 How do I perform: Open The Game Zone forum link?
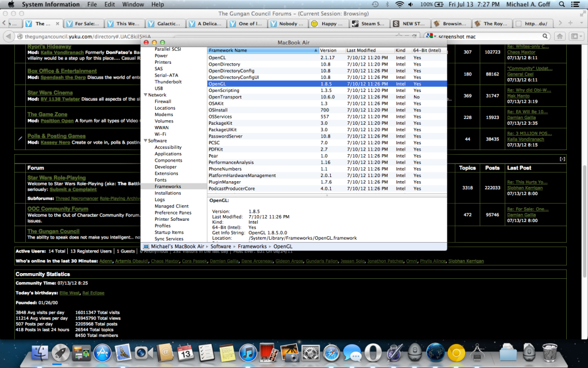click(x=47, y=114)
